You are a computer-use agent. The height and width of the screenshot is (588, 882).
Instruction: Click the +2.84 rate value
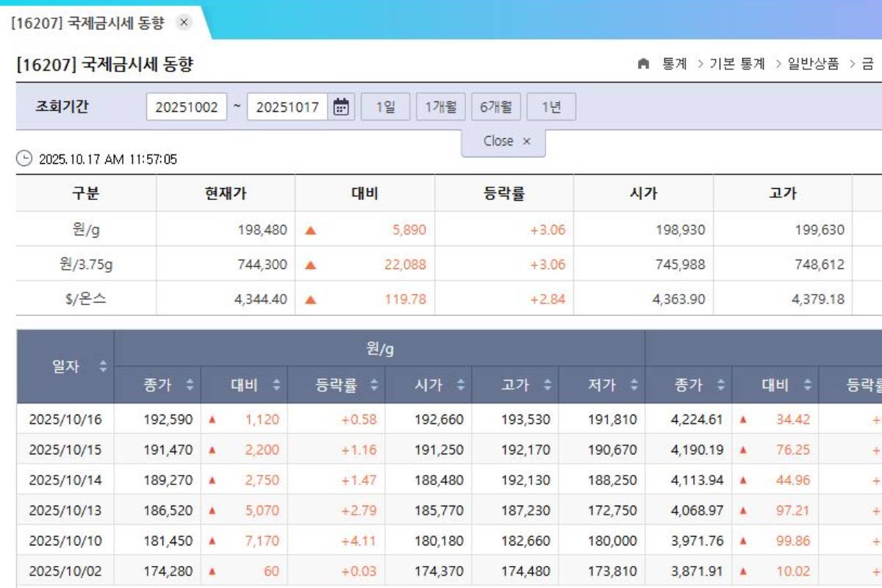point(548,299)
